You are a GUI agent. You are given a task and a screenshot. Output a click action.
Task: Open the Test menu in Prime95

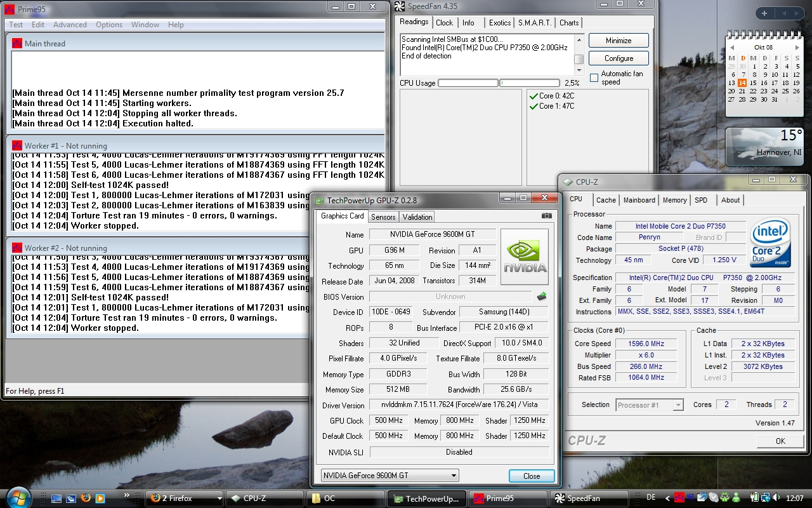(16, 25)
